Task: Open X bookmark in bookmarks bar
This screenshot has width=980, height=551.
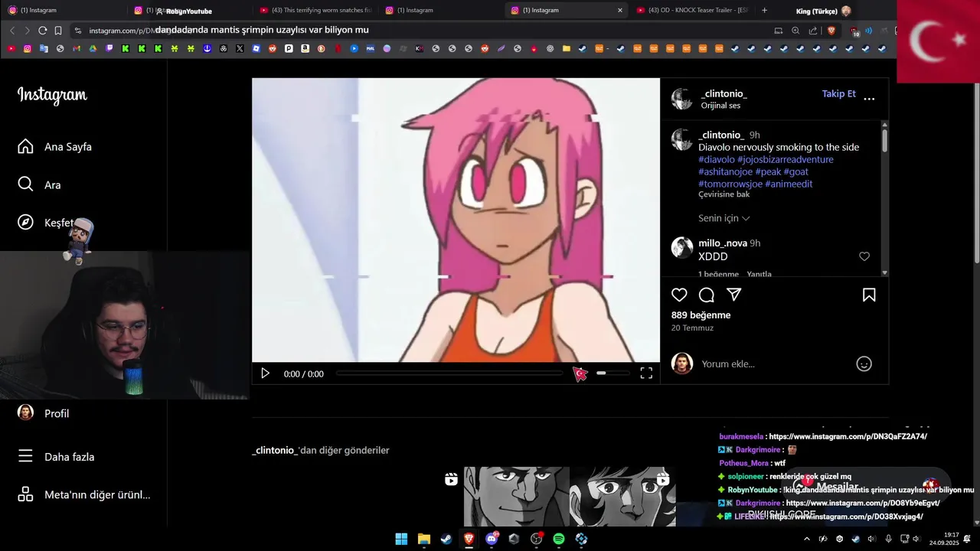Action: click(240, 48)
